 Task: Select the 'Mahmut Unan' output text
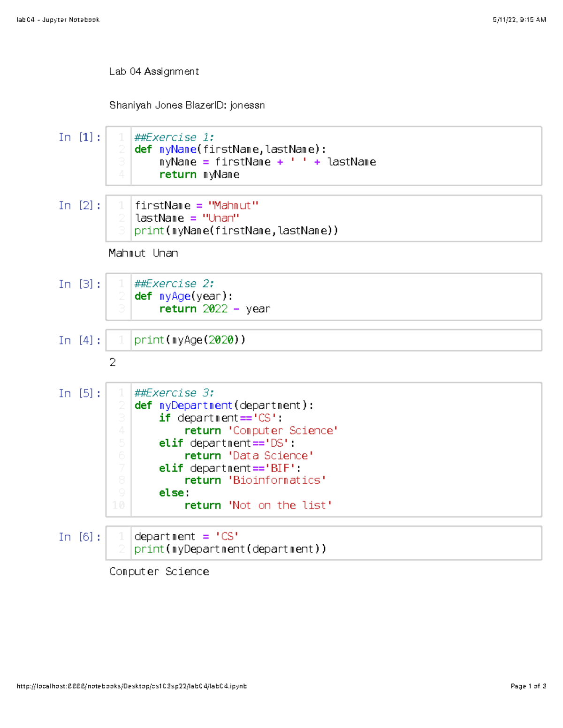pos(144,253)
